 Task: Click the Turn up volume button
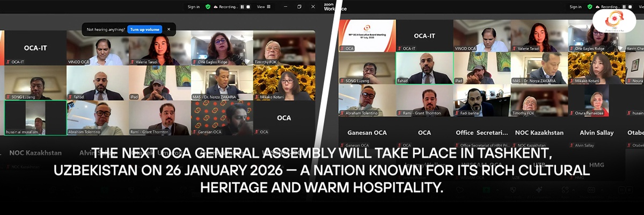point(145,30)
